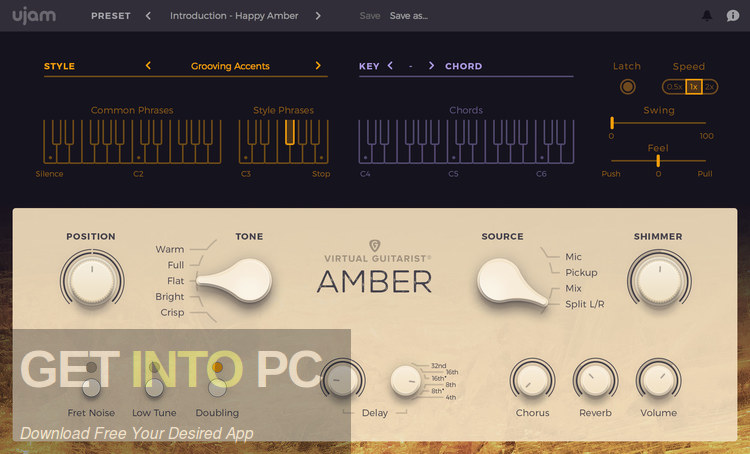Switch to CHORD mode
Screen dimensions: 750x454
[x=463, y=66]
